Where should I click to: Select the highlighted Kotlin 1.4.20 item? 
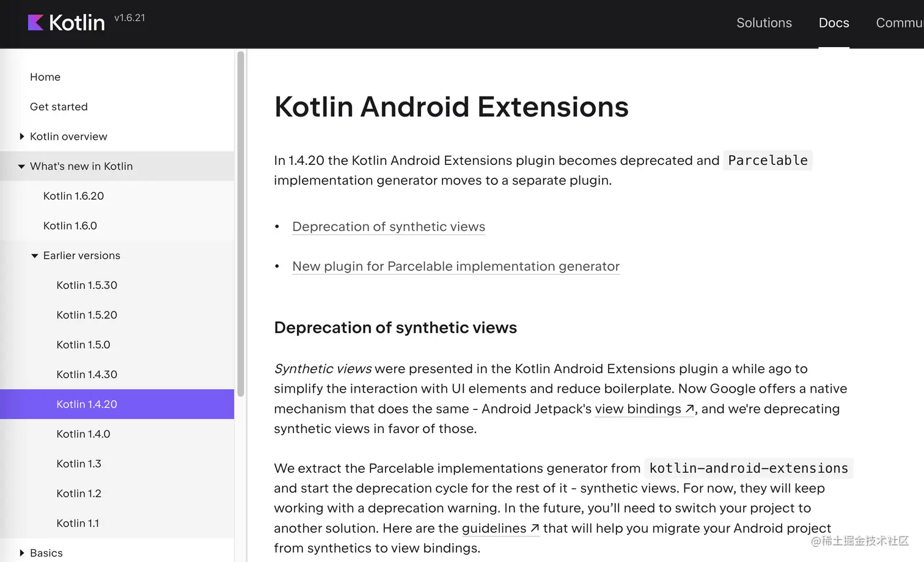pos(117,404)
